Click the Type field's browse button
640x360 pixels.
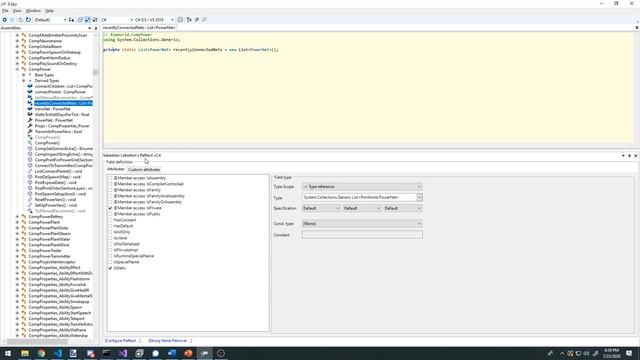click(419, 198)
